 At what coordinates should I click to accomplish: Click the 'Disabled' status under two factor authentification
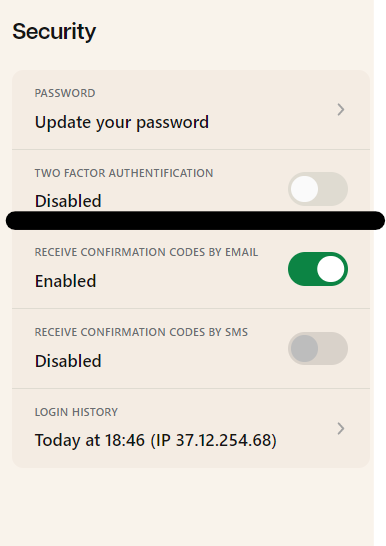[68, 201]
